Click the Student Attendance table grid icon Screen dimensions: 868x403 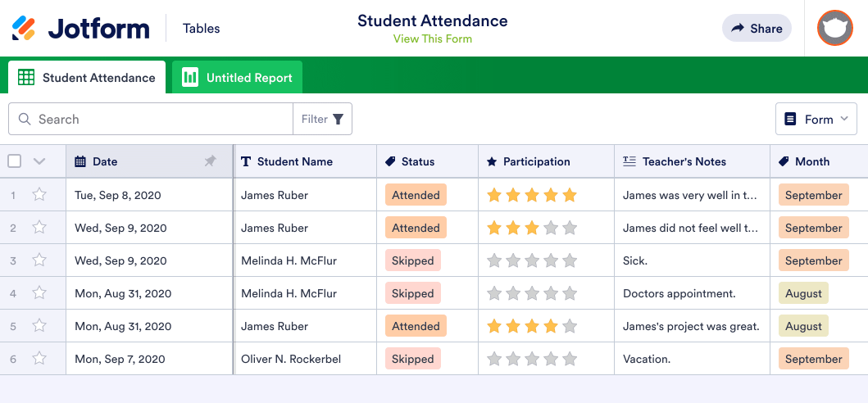[x=26, y=78]
